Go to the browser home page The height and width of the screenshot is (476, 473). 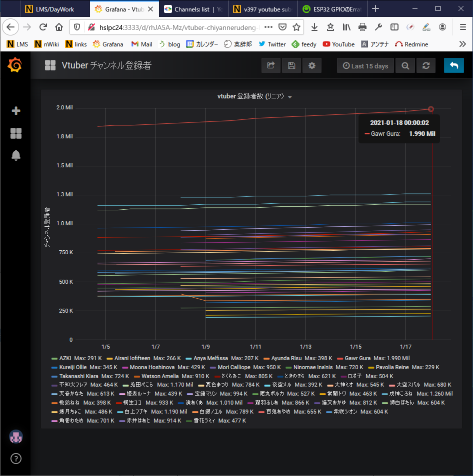(59, 27)
